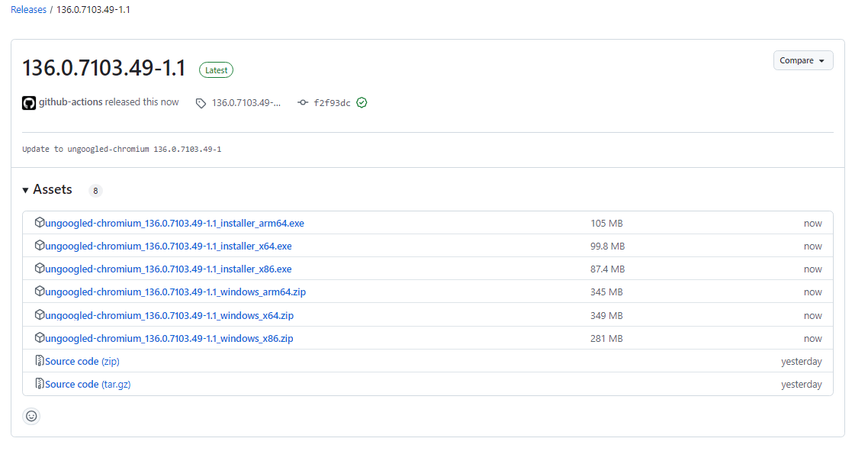Click the green verified checkmark icon

pyautogui.click(x=362, y=102)
